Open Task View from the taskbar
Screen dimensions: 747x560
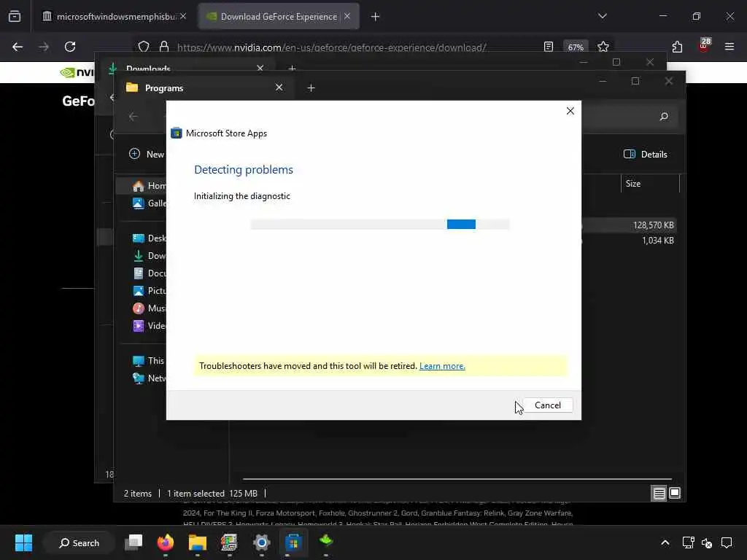click(x=133, y=542)
